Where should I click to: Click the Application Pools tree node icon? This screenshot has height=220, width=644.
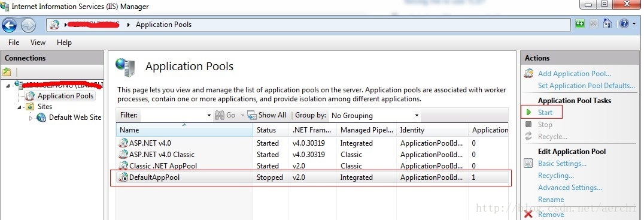click(x=29, y=97)
